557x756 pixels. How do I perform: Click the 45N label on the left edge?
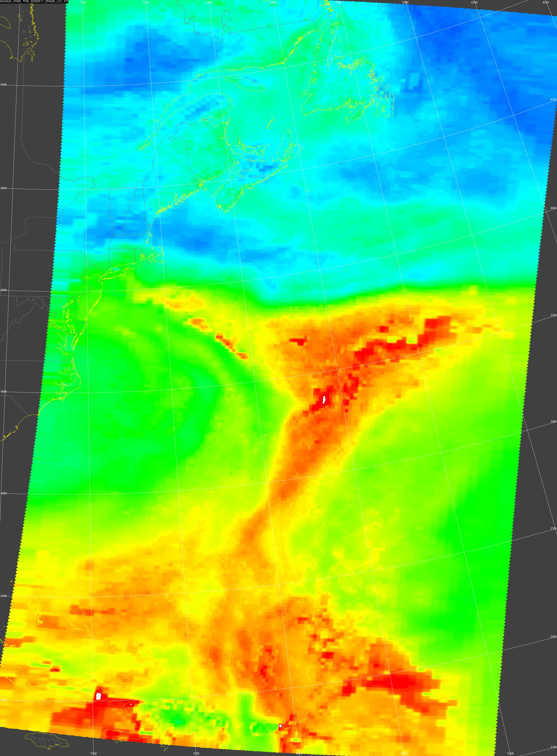[x=3, y=188]
